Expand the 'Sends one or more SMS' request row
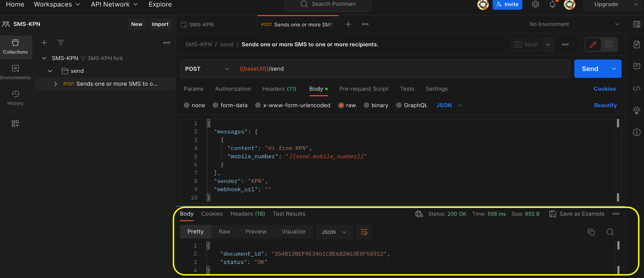Image resolution: width=644 pixels, height=278 pixels. tap(55, 84)
